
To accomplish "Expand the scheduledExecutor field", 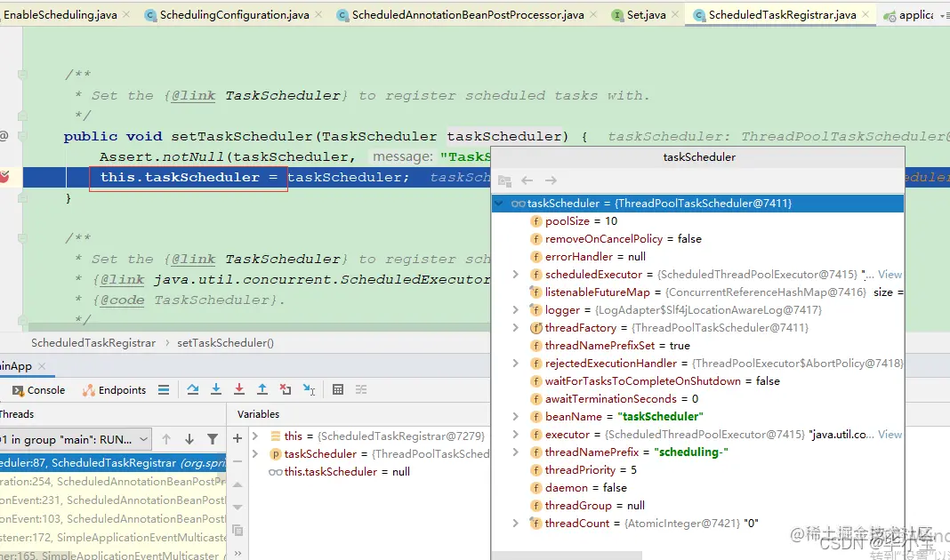I will click(516, 275).
